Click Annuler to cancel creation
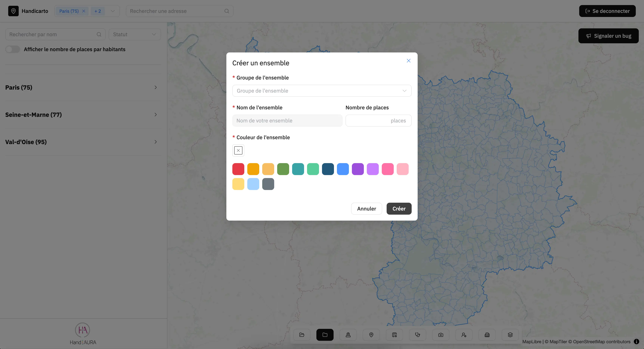The image size is (644, 349). (366, 209)
